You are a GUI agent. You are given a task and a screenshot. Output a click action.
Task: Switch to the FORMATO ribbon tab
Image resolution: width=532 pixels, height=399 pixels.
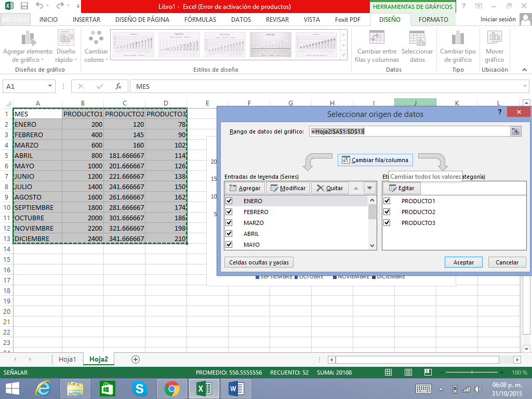(x=433, y=20)
